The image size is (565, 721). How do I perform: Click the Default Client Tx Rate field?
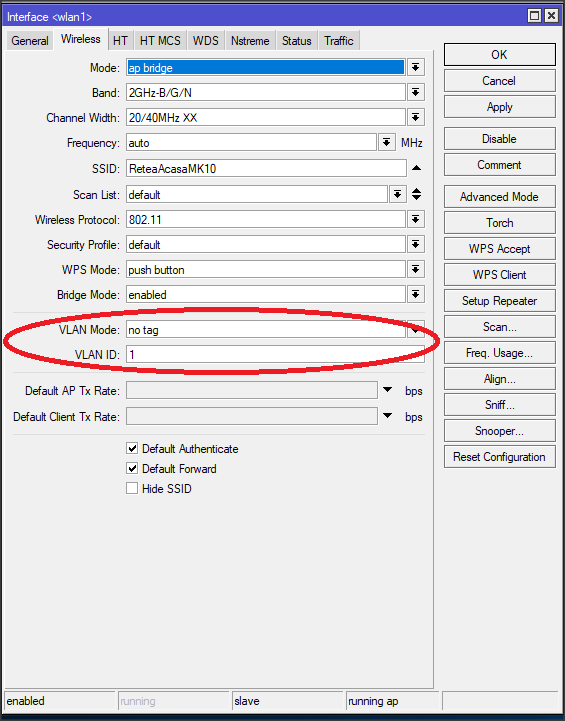click(252, 416)
